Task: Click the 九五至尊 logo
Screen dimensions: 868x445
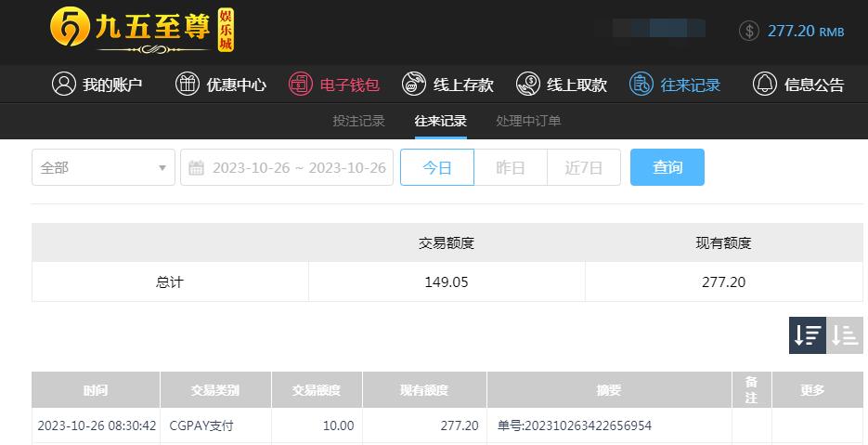Action: pyautogui.click(x=142, y=31)
